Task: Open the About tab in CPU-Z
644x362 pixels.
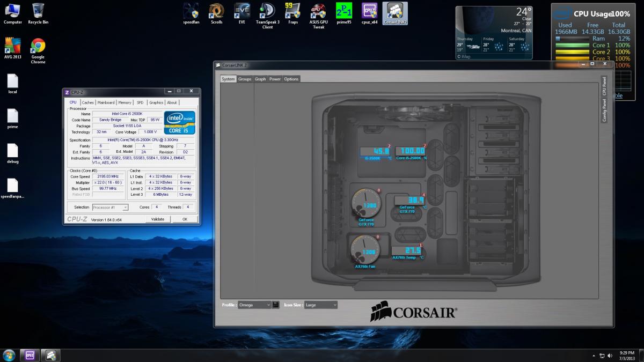Action: pyautogui.click(x=172, y=102)
